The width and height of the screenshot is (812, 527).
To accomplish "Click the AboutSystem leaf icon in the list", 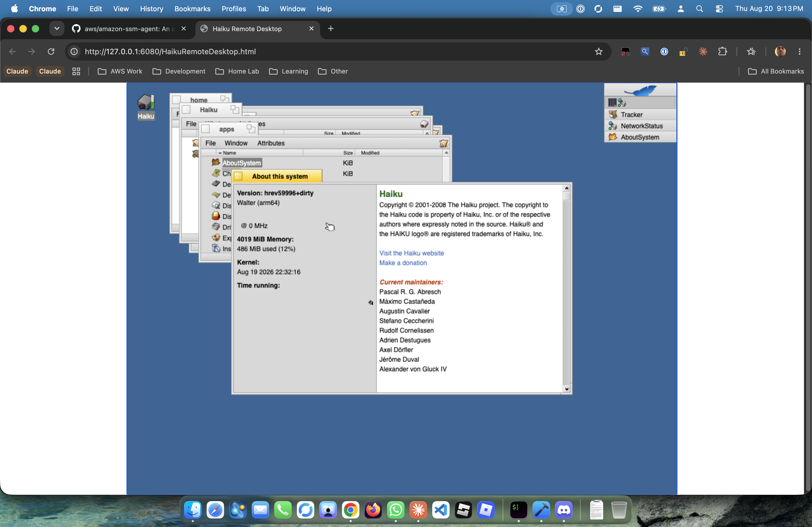I will pos(216,162).
